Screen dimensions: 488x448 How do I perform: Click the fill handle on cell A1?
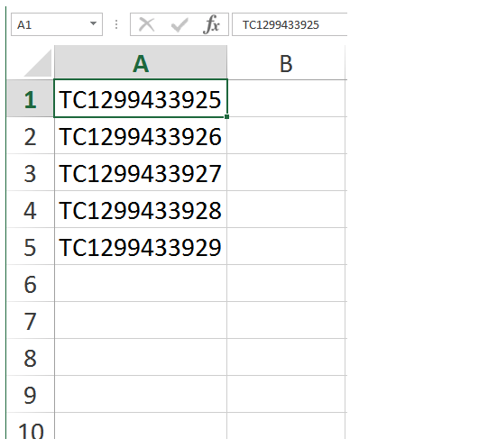click(x=227, y=116)
